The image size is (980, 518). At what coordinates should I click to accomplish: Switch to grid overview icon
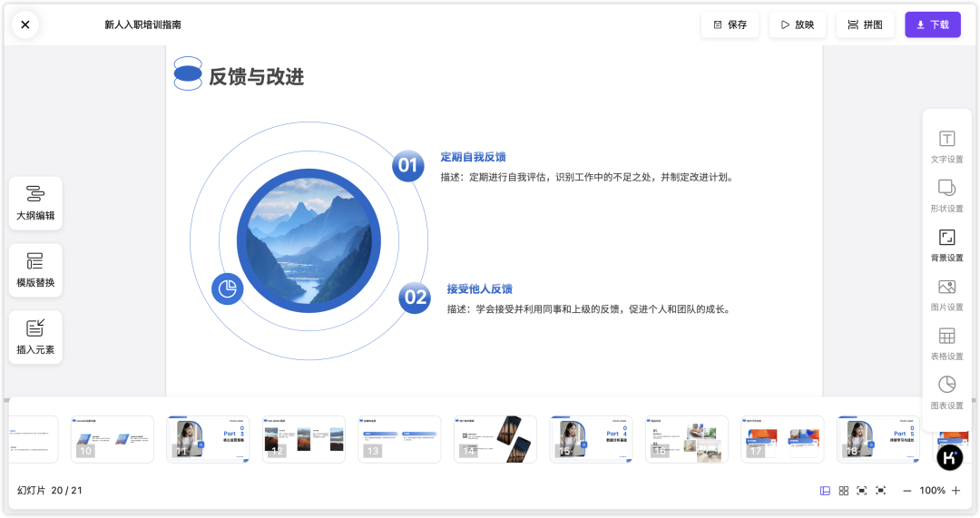[x=843, y=491]
